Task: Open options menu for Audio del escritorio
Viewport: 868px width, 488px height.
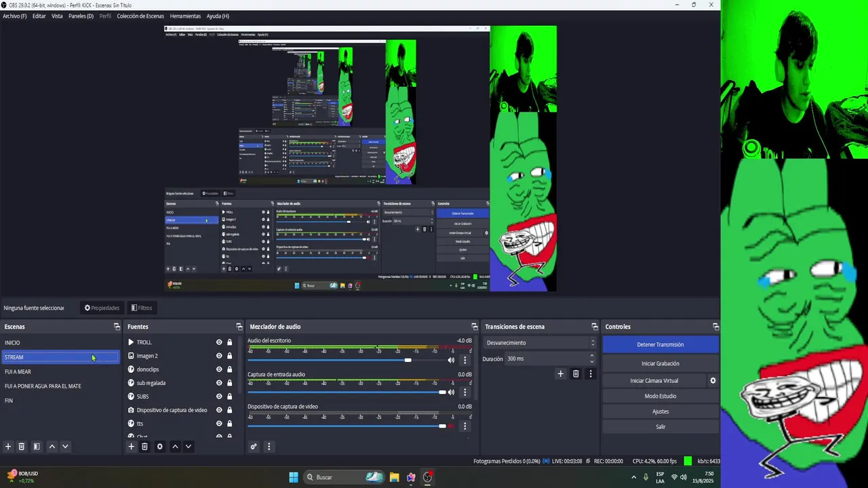Action: point(465,360)
